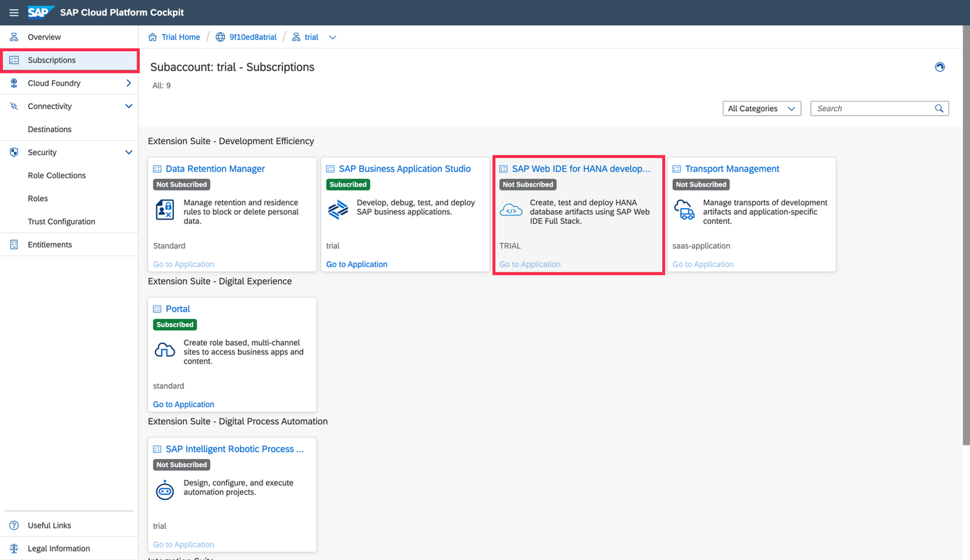Open Role Collections under Security

point(69,175)
